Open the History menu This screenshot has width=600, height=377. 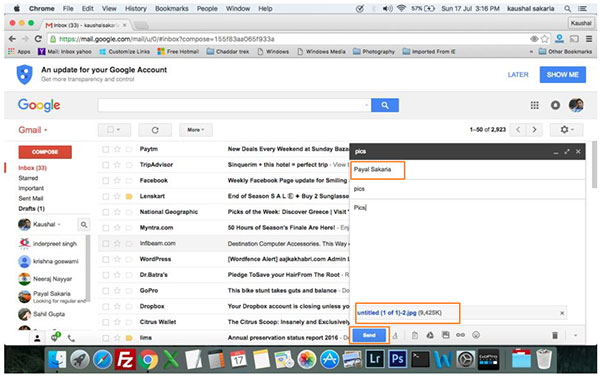point(136,8)
